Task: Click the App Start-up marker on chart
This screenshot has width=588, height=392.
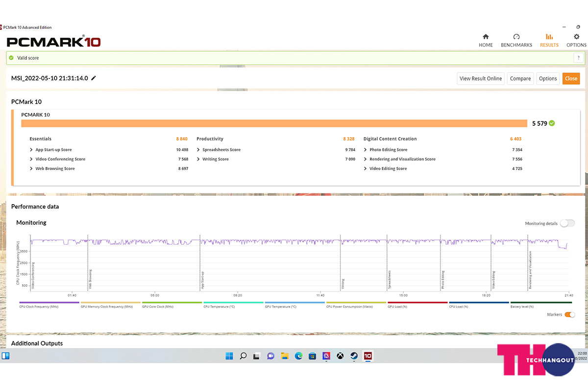Action: coord(202,280)
